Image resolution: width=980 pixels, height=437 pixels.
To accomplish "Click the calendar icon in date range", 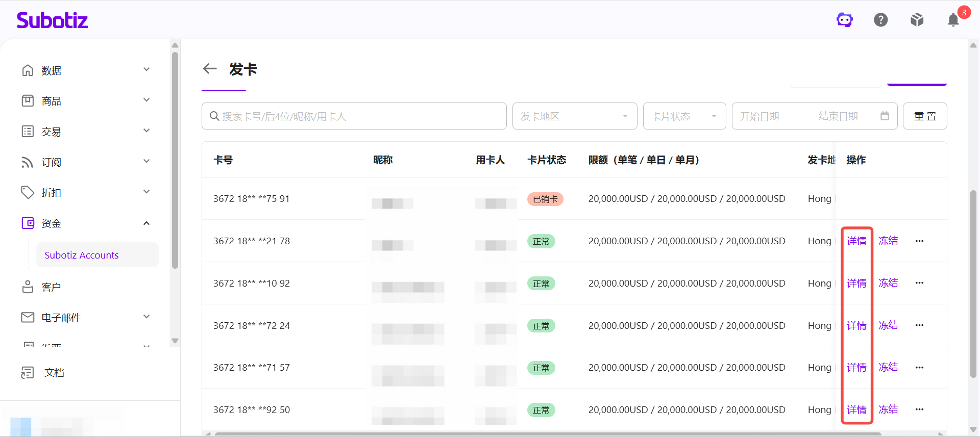I will point(885,116).
